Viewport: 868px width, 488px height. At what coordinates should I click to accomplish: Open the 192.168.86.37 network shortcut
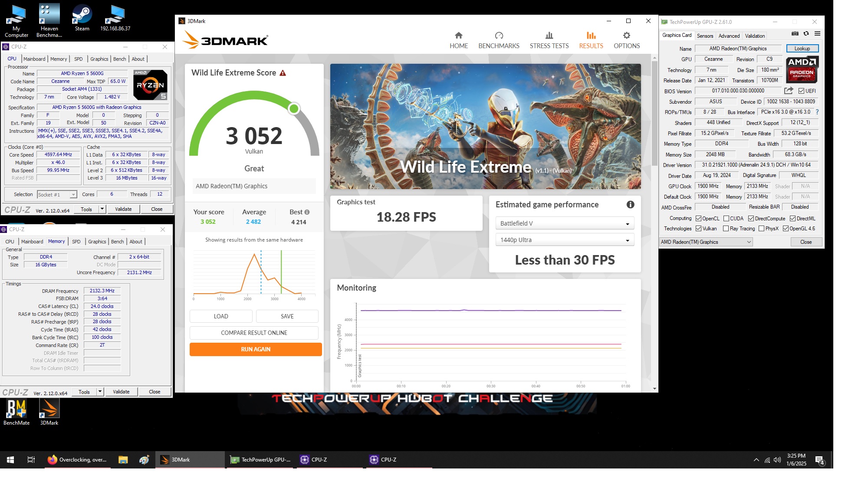click(x=115, y=18)
